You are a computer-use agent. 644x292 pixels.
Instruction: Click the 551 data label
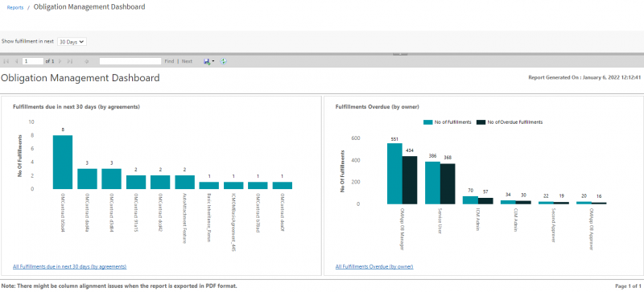pos(394,139)
